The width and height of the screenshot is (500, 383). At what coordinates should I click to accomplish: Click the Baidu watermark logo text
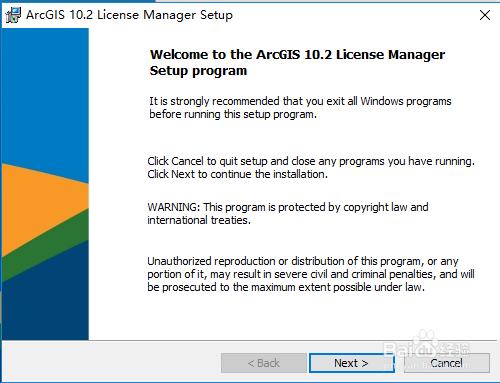[427, 349]
